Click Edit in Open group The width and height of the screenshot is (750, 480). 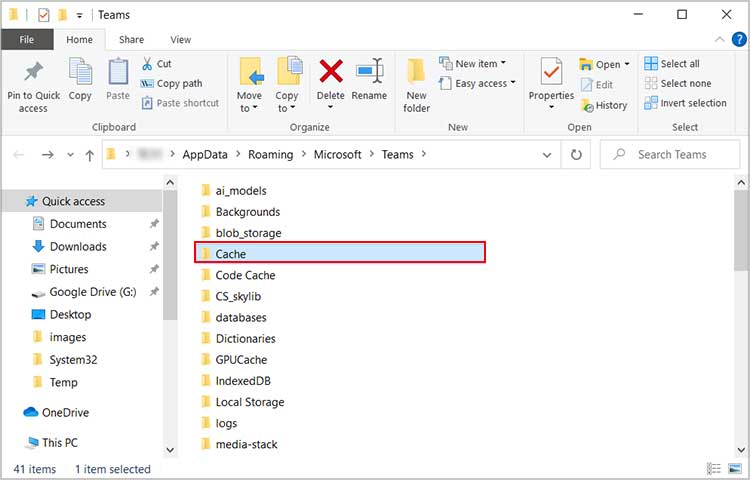tap(596, 85)
